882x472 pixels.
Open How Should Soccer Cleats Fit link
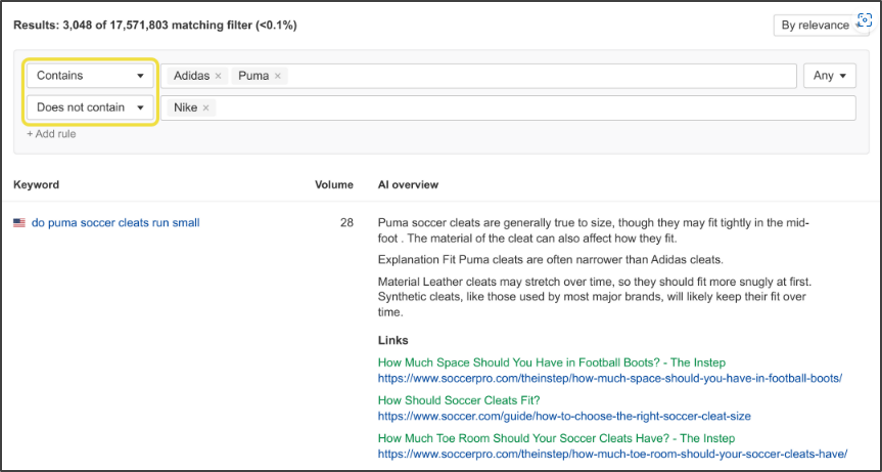[x=459, y=401]
